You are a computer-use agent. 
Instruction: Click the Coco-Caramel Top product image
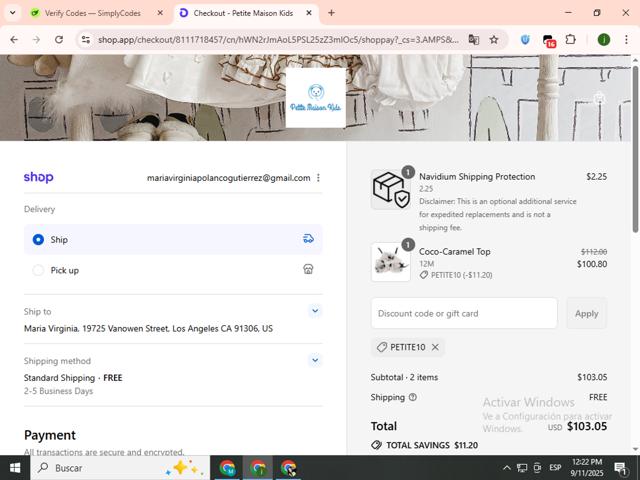tap(391, 262)
